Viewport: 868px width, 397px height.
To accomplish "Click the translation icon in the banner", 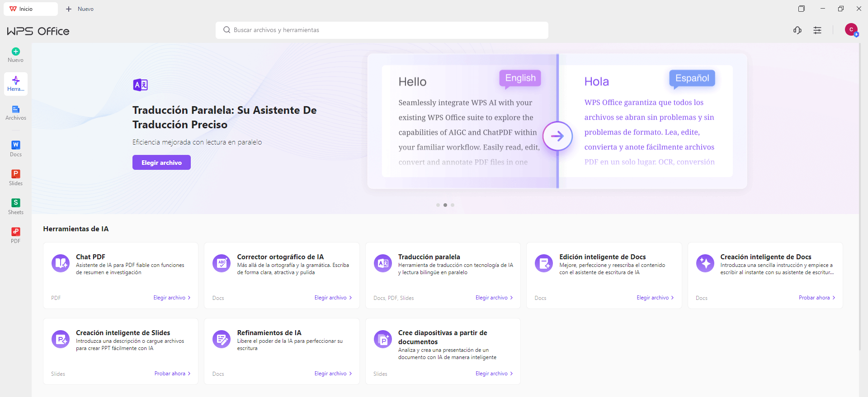I will click(140, 85).
